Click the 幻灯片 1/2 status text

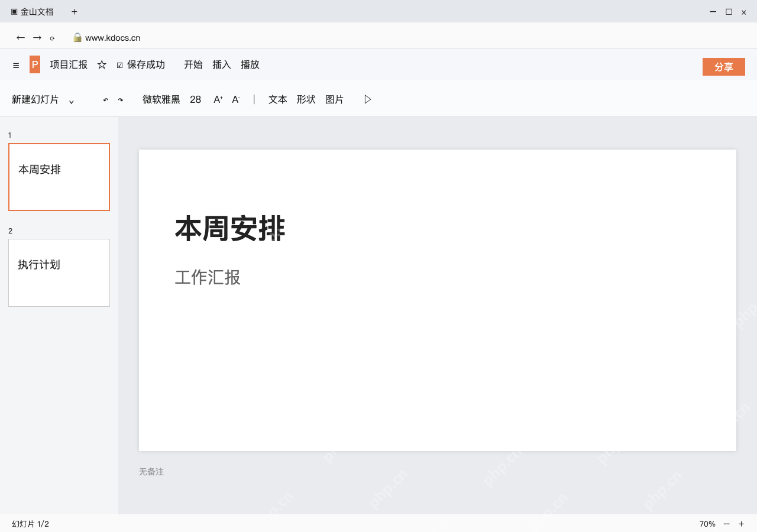(31, 524)
